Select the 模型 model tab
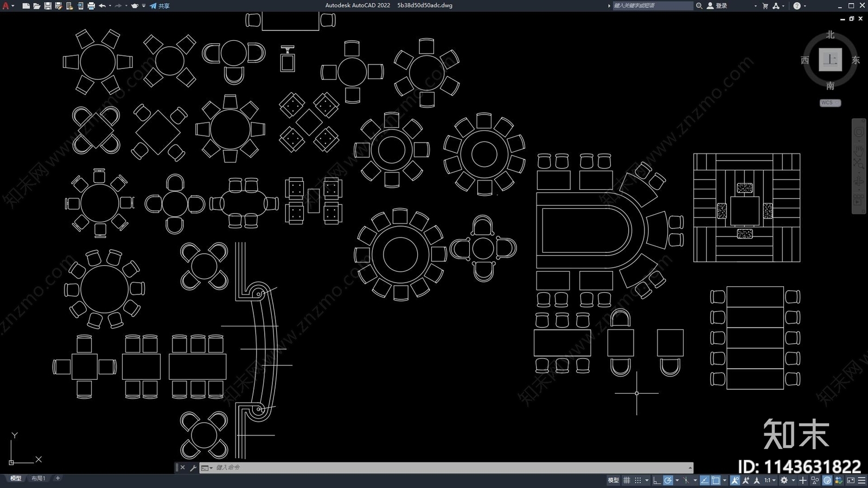 tap(16, 478)
